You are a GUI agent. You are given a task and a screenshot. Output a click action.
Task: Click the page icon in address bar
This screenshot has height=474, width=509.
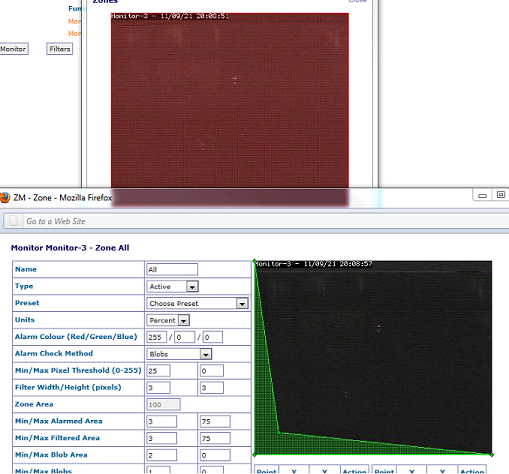click(13, 221)
